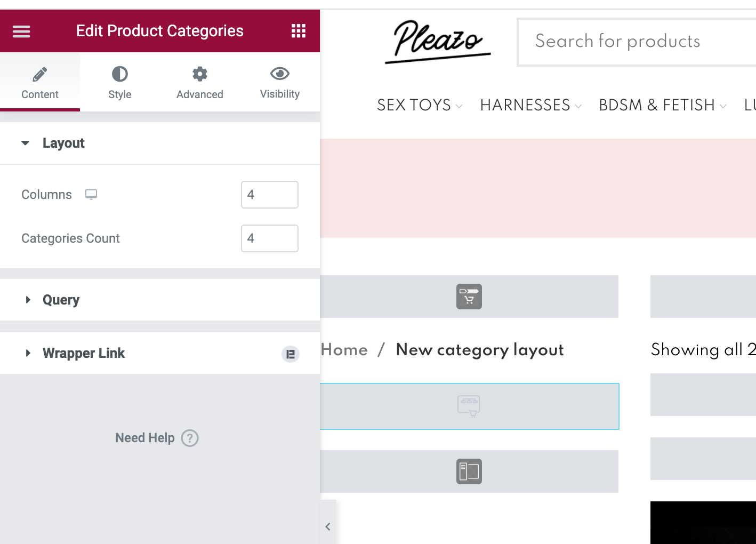This screenshot has height=544, width=756.
Task: Click the Home breadcrumb link
Action: (x=345, y=350)
